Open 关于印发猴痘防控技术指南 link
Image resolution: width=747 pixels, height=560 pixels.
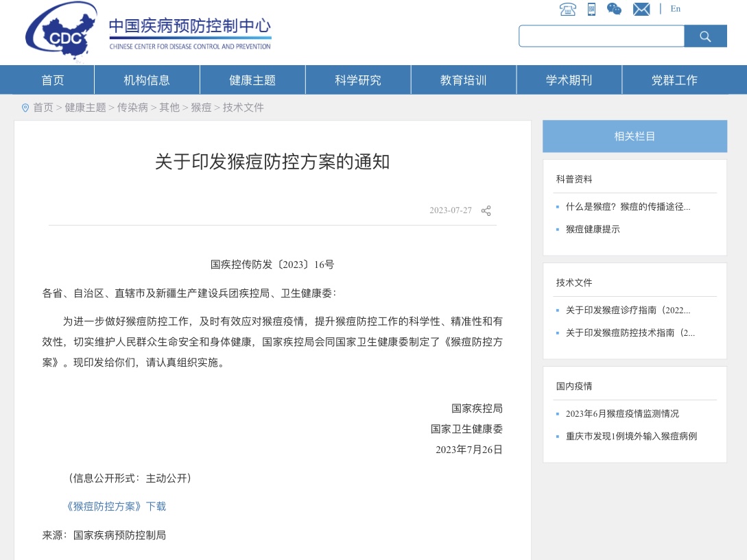[x=630, y=333]
